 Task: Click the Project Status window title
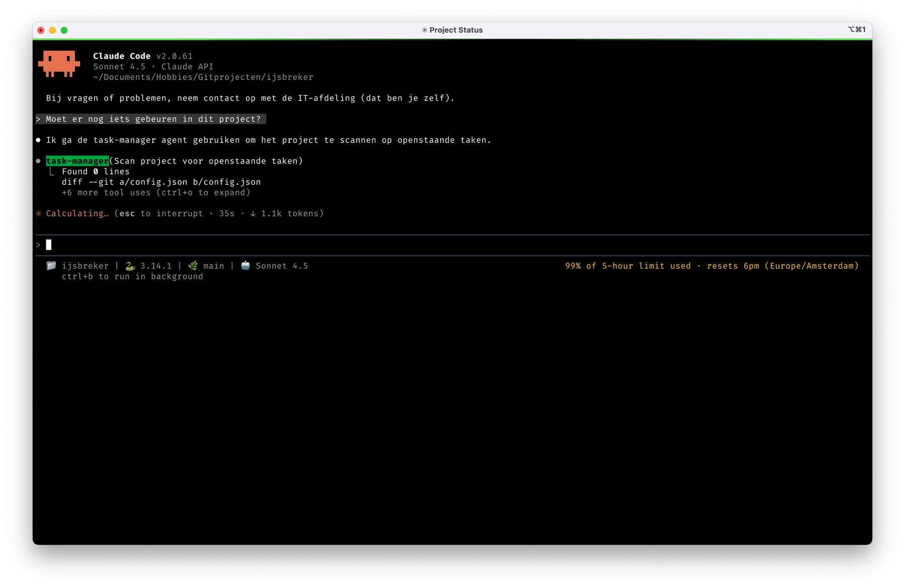[x=456, y=30]
